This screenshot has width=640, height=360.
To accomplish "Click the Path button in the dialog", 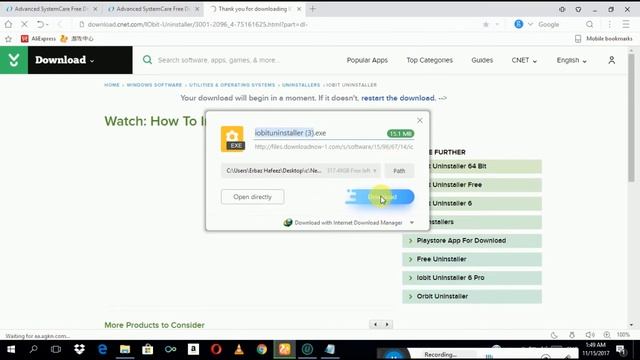I will pos(399,171).
